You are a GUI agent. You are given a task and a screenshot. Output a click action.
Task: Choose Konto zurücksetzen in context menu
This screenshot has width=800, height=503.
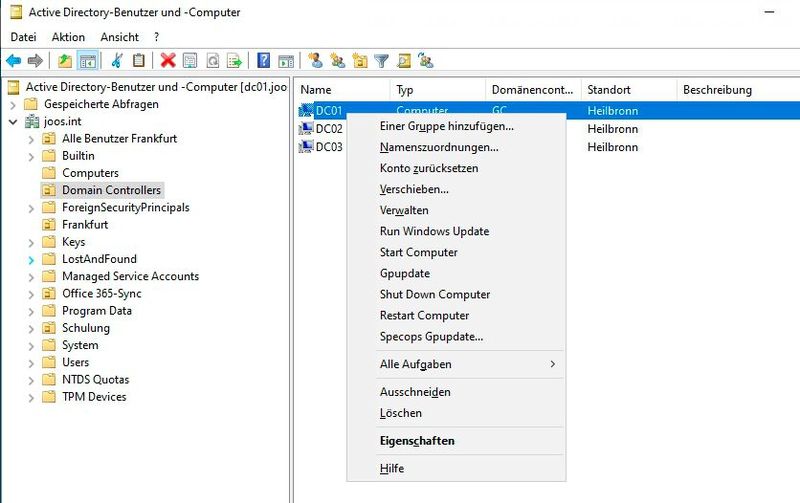coord(456,168)
